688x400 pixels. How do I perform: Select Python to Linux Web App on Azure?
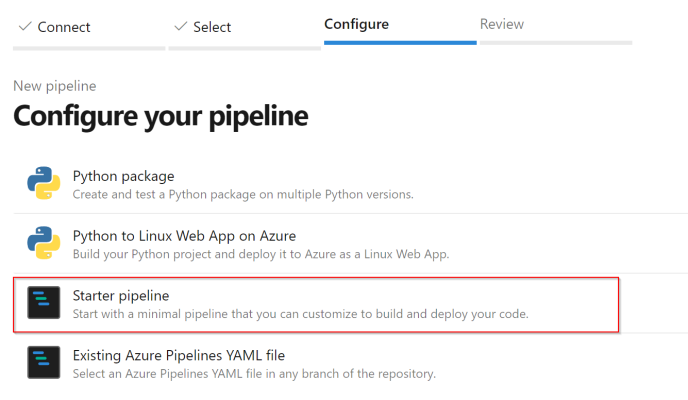[x=184, y=236]
